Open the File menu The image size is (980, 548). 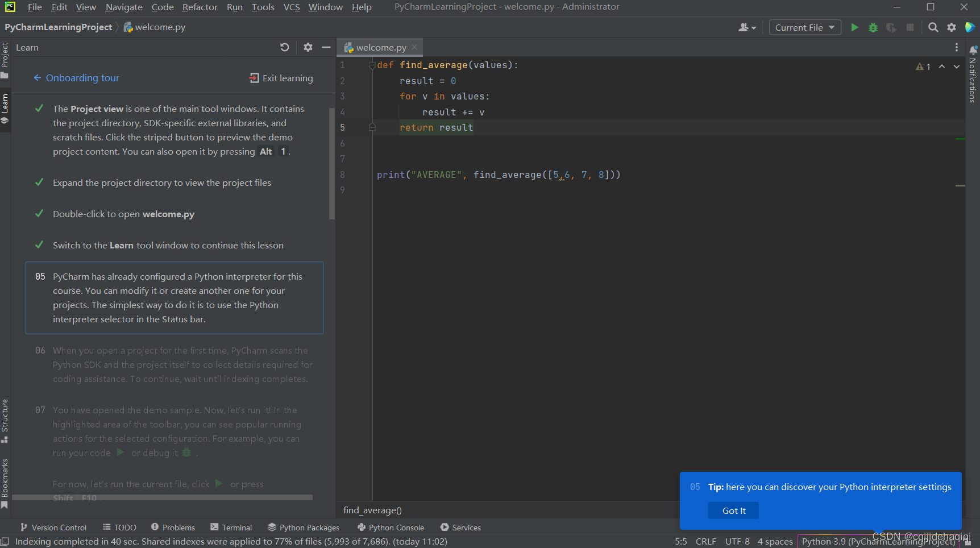pos(34,7)
